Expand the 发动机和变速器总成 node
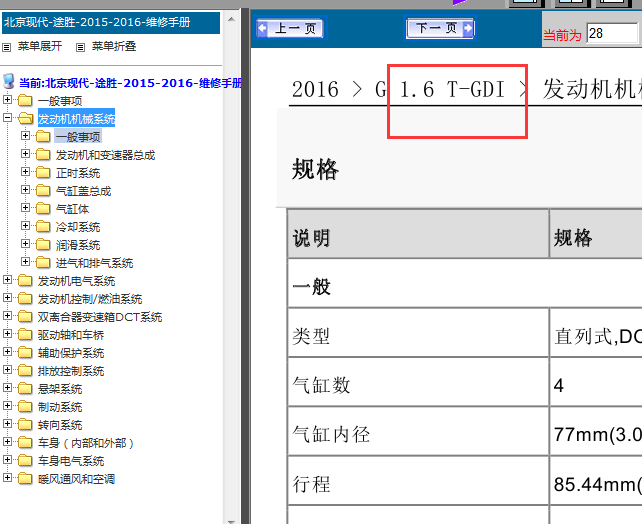Image resolution: width=642 pixels, height=524 pixels. (25, 154)
